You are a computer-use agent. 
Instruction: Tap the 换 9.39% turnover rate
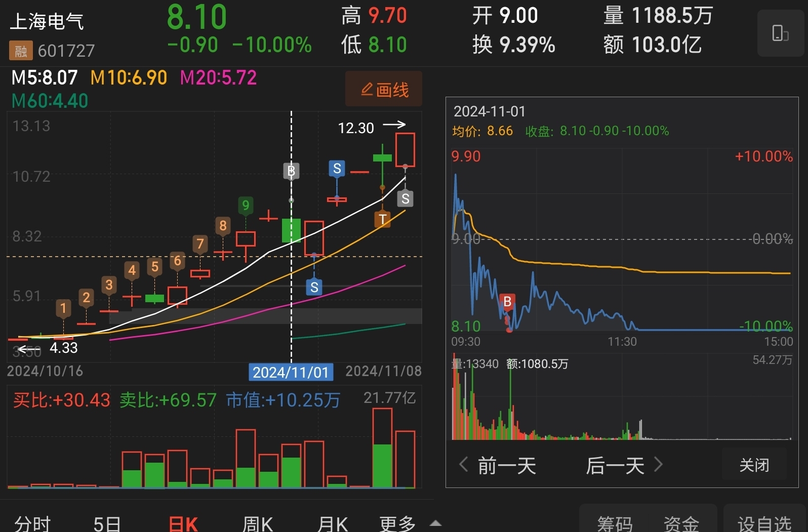(x=514, y=45)
